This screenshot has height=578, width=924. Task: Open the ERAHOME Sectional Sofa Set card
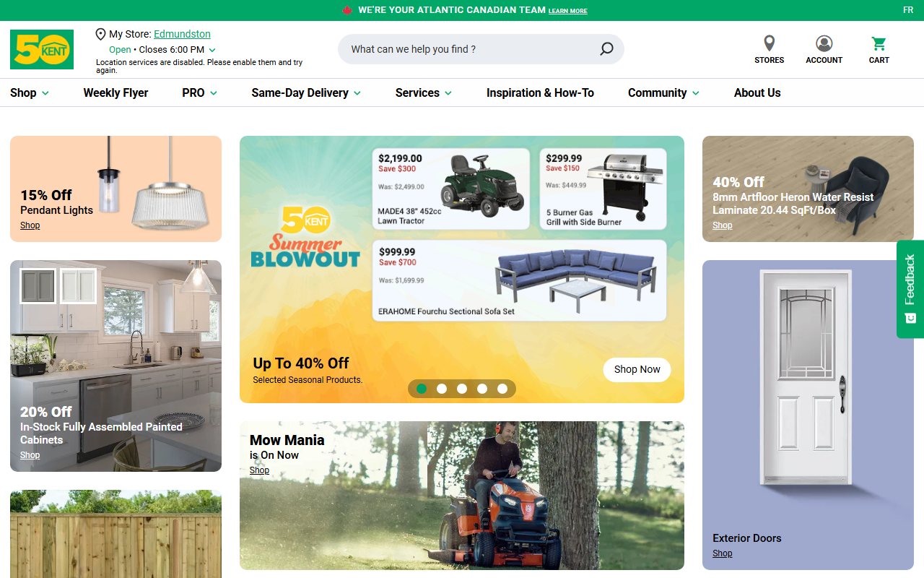[x=520, y=280]
